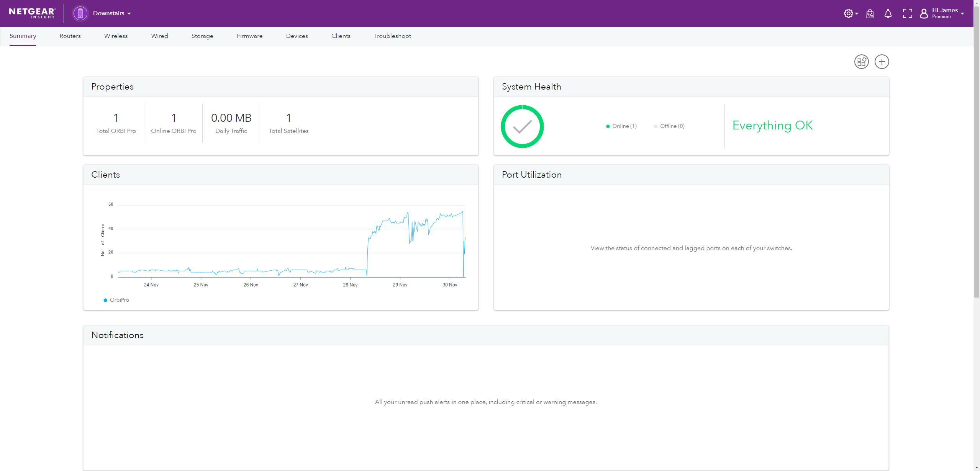Open the Troubleshoot tab
Viewport: 980px width, 471px height.
[392, 36]
